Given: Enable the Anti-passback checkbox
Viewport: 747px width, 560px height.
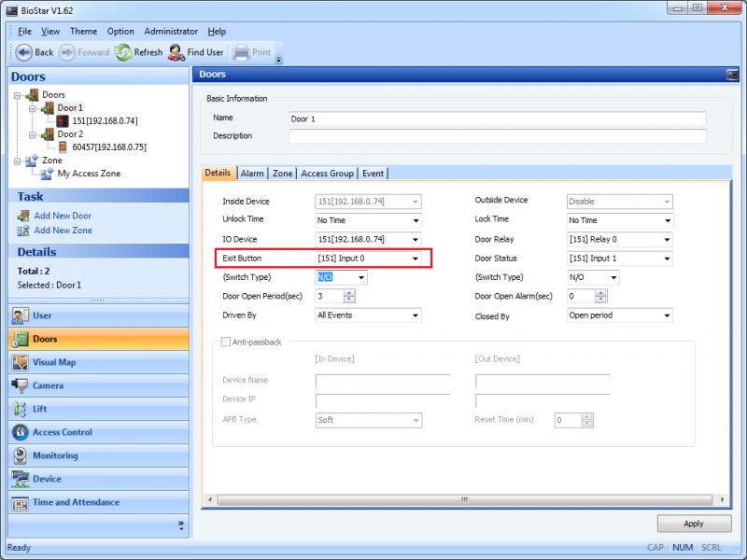Looking at the screenshot, I should [225, 343].
